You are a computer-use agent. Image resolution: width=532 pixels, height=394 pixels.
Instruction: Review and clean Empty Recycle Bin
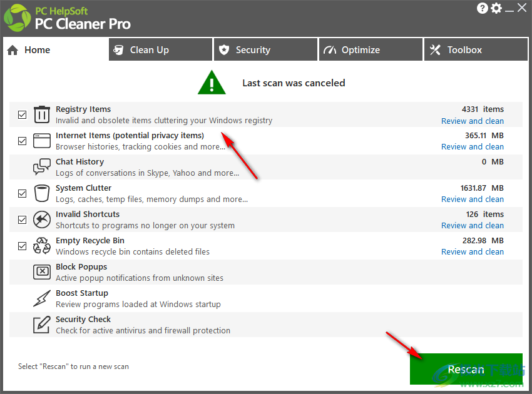473,252
